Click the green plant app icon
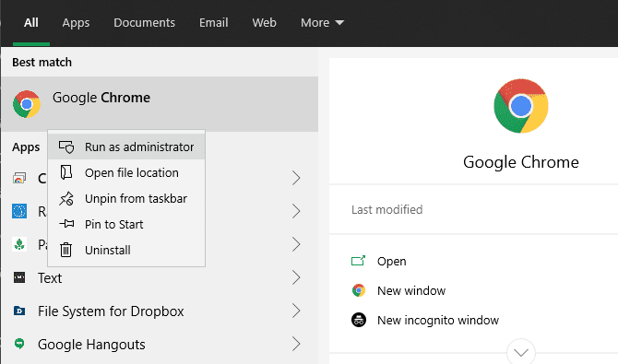The width and height of the screenshot is (618, 364). (x=19, y=244)
